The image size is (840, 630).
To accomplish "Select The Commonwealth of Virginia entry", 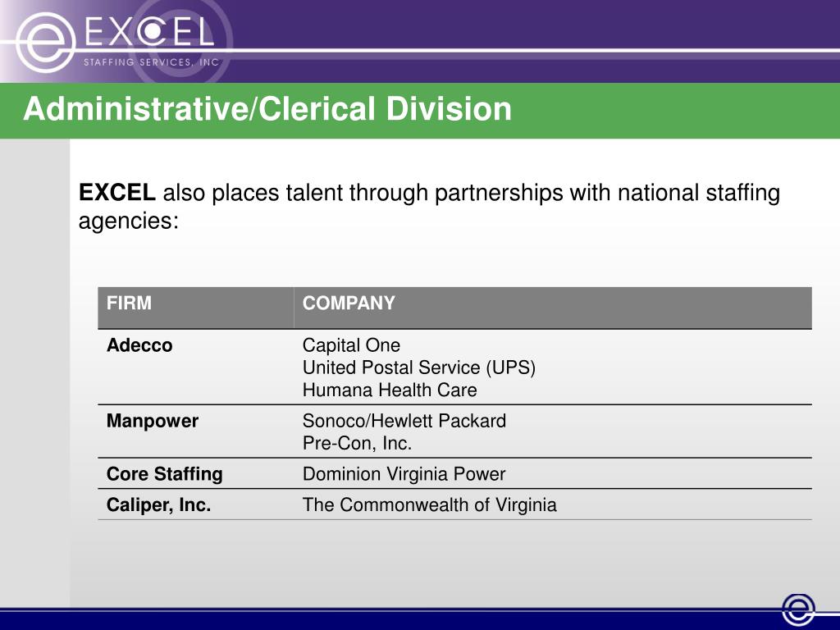I will coord(429,505).
